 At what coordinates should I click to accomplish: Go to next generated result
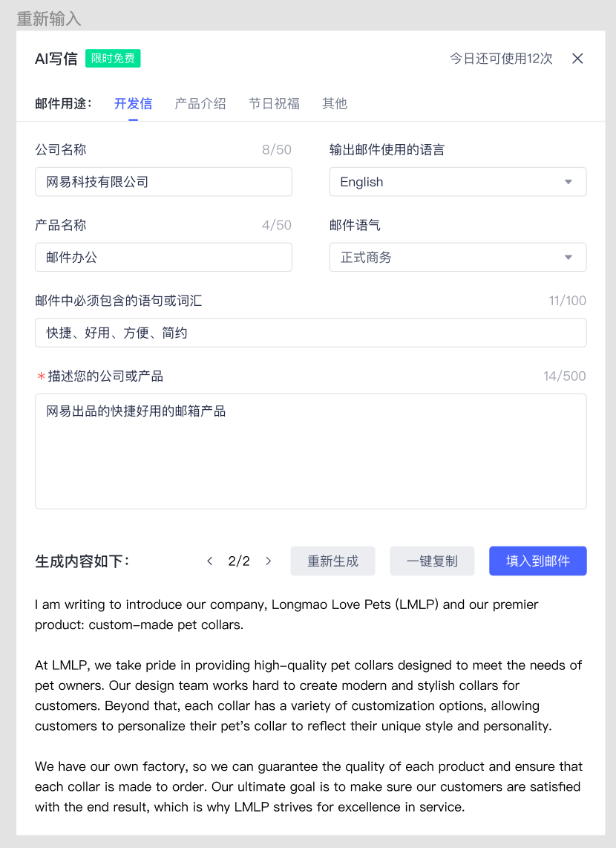coord(268,561)
